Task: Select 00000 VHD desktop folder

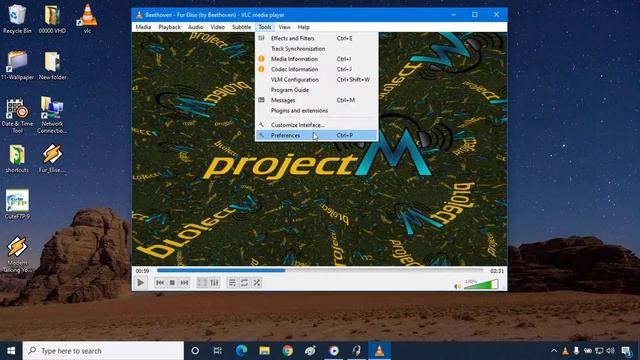Action: click(52, 18)
